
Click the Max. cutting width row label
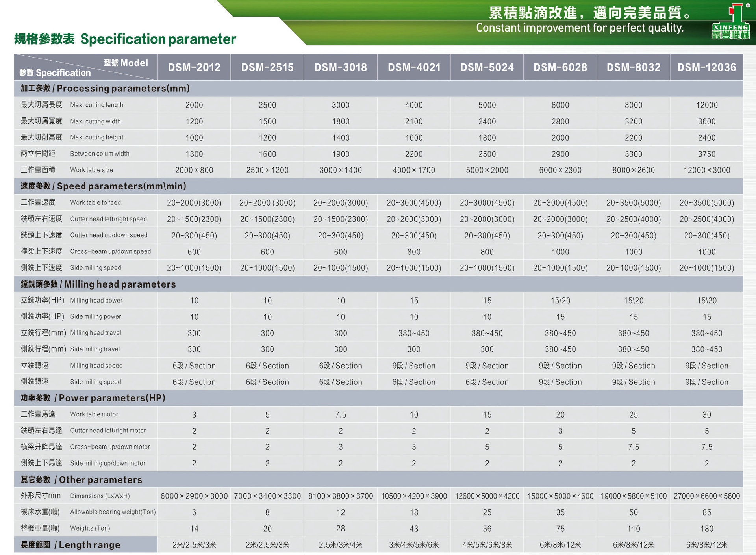point(96,121)
